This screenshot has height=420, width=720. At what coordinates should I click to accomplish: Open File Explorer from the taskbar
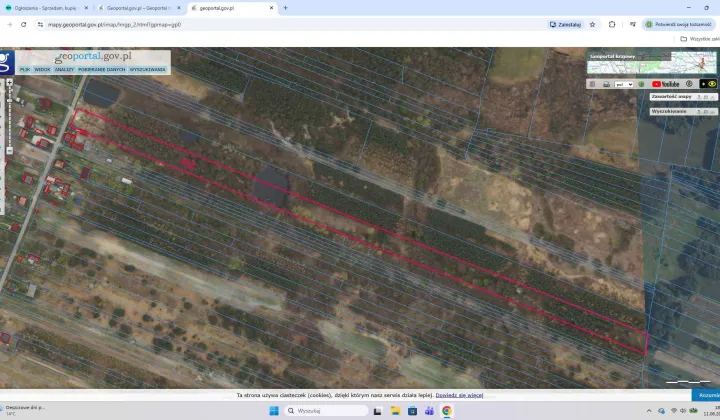(x=395, y=410)
